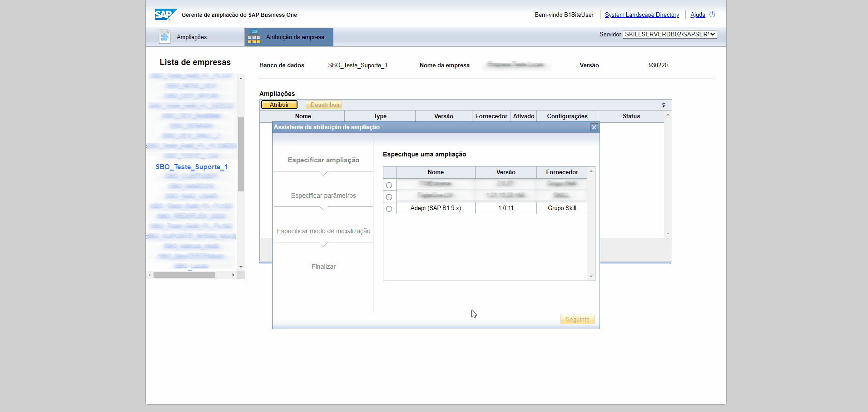
Task: Click the Nome header in Ampliações table
Action: (303, 116)
